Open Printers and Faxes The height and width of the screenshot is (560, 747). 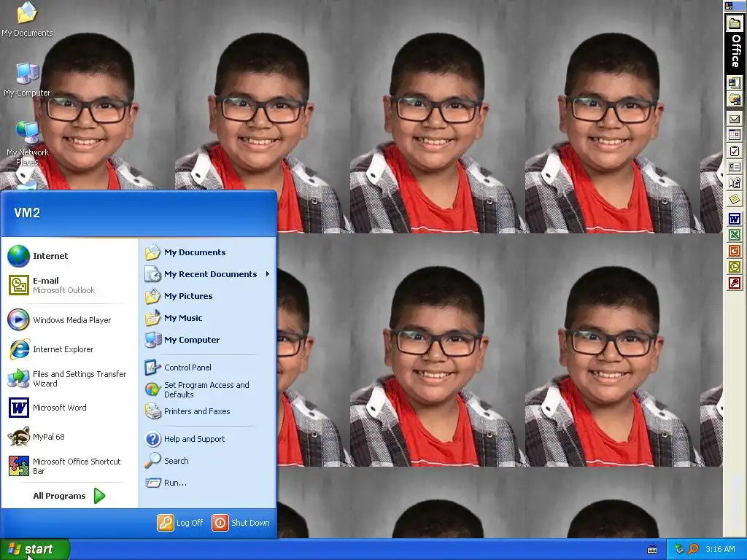pyautogui.click(x=207, y=411)
